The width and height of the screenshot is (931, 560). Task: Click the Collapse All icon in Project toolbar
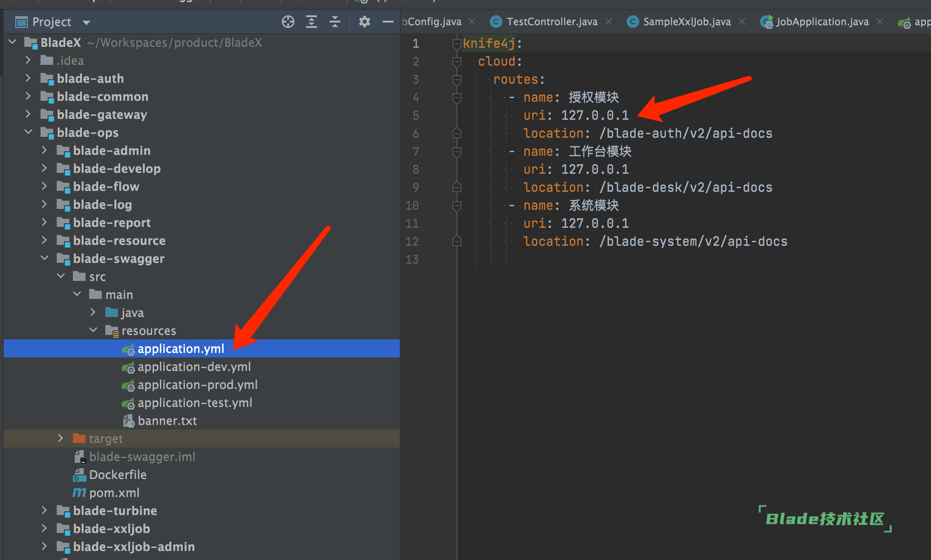pyautogui.click(x=335, y=22)
